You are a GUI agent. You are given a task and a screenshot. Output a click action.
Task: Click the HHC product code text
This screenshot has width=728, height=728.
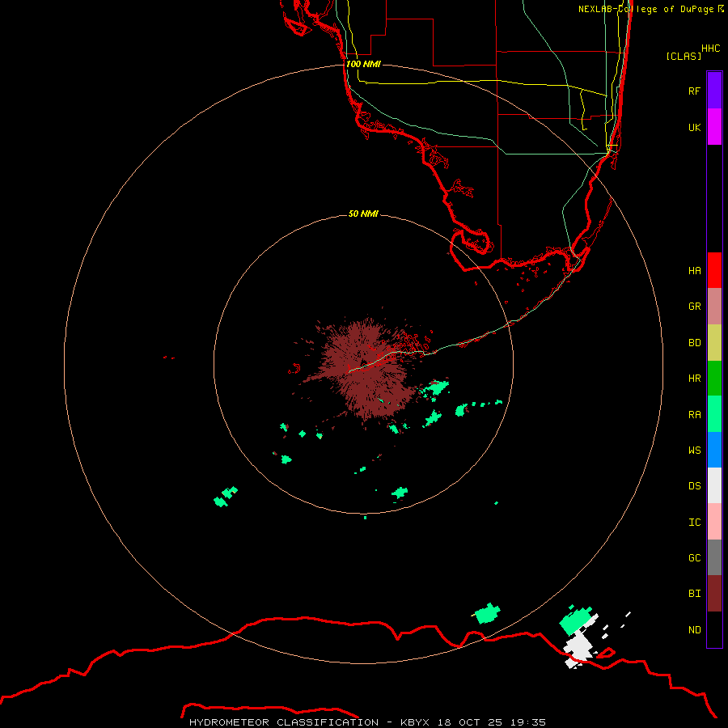[x=710, y=49]
